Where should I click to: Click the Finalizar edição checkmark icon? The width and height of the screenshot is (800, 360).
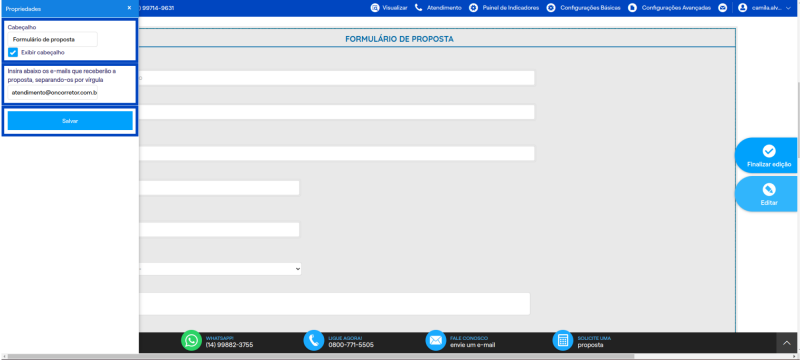click(x=769, y=151)
